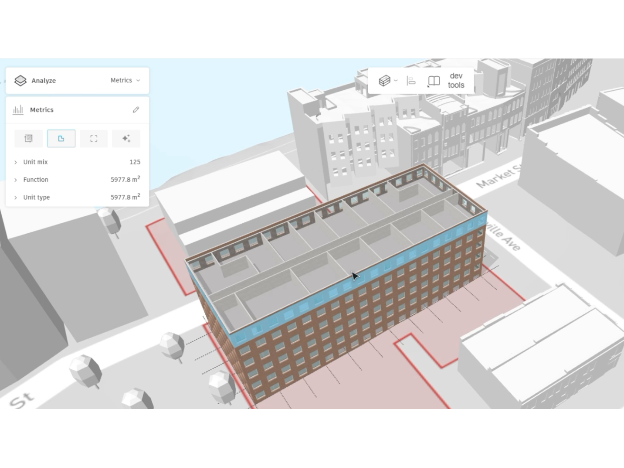Click the Function area value
Screen dimensions: 624x468
(x=125, y=180)
